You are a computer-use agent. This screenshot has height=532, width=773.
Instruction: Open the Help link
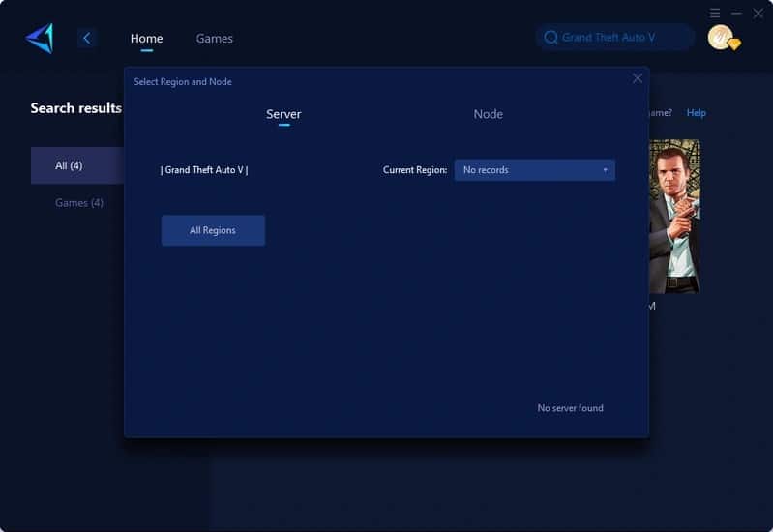697,113
